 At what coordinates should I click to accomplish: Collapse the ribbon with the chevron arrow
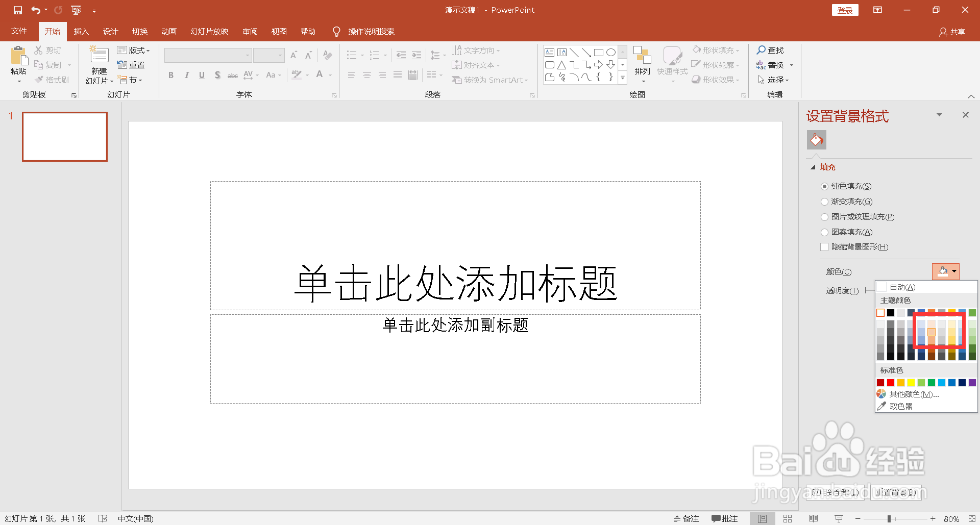[x=971, y=96]
